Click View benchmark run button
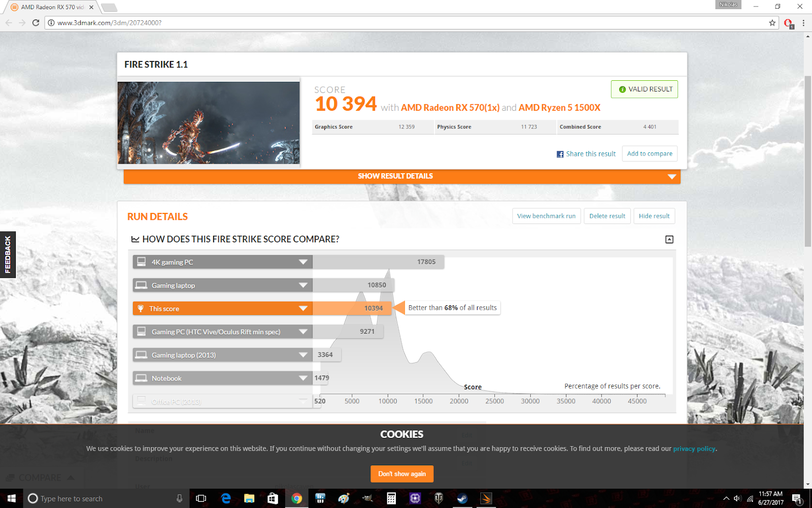This screenshot has width=812, height=508. tap(546, 216)
